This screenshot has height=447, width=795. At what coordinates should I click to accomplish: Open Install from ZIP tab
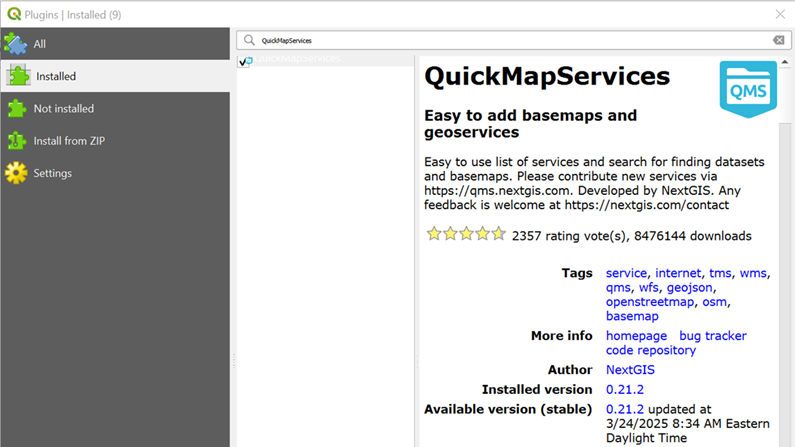[69, 141]
